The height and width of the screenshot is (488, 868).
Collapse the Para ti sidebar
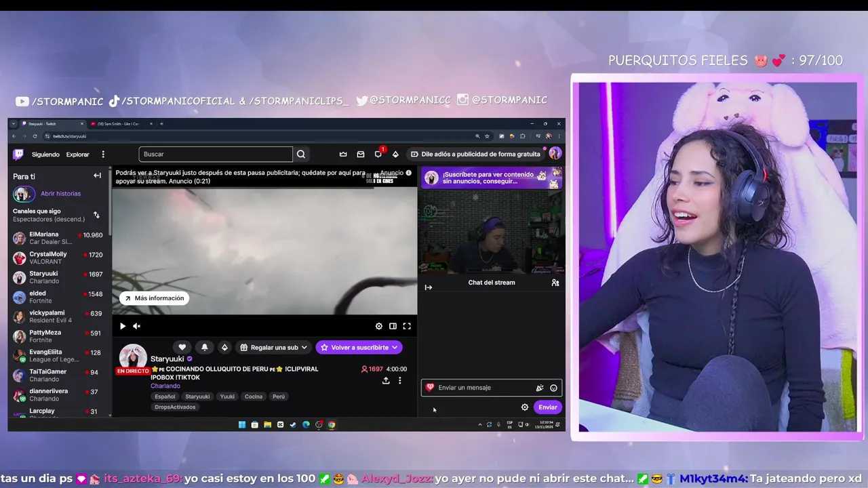pyautogui.click(x=98, y=176)
